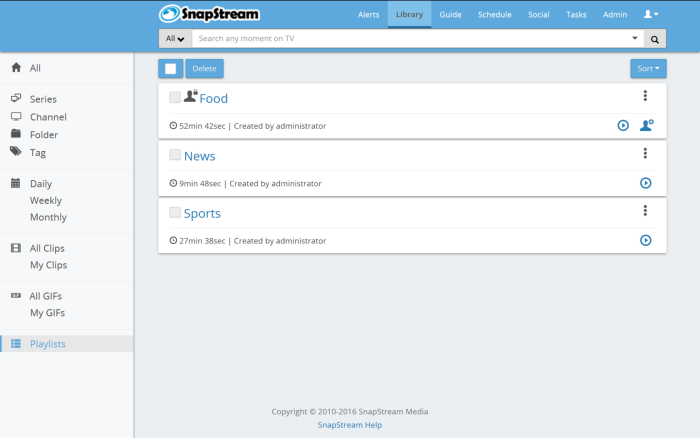The width and height of the screenshot is (700, 438).
Task: Open the user account menu icon
Action: [651, 14]
